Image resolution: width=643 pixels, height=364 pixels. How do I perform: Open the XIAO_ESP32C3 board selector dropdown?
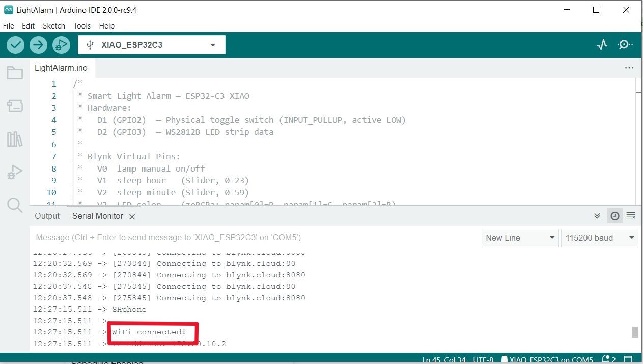click(x=152, y=45)
